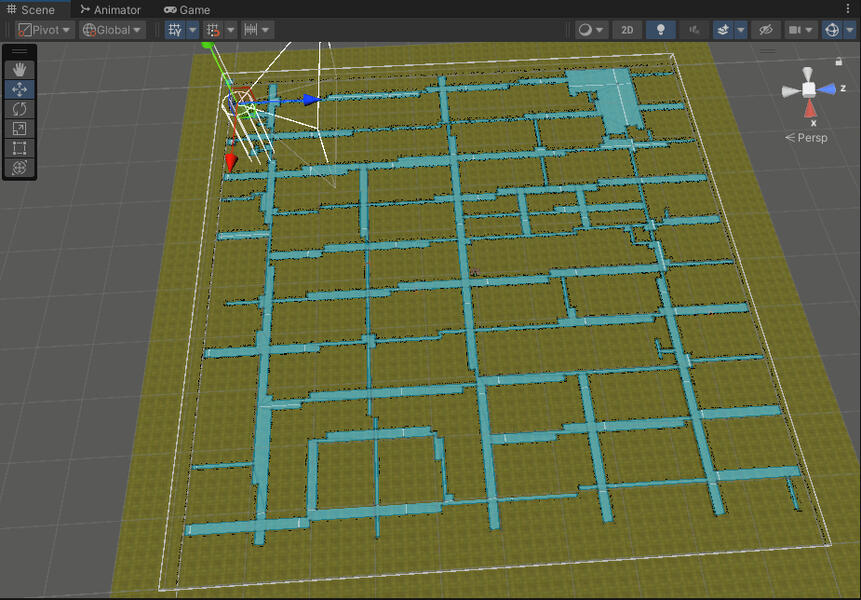Select the Hand view tool
861x600 pixels.
19,70
